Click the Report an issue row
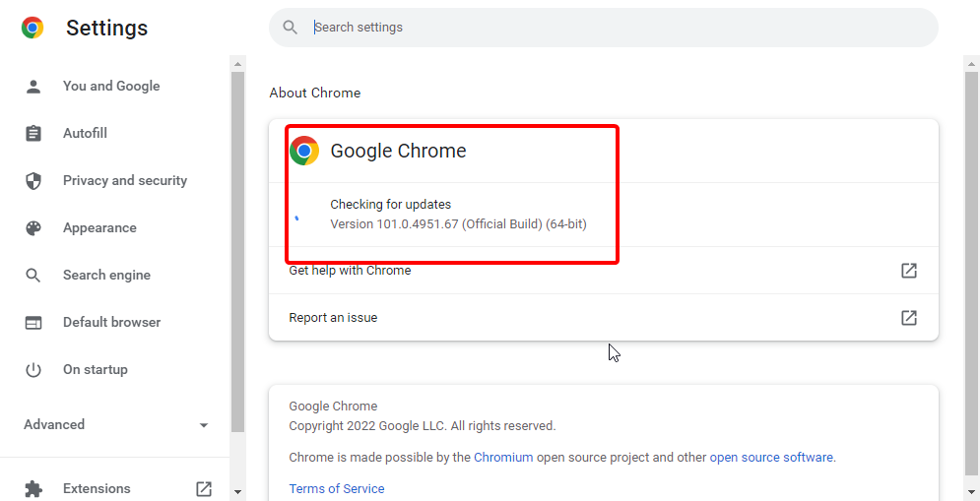Viewport: 980px width, 501px height. point(603,317)
